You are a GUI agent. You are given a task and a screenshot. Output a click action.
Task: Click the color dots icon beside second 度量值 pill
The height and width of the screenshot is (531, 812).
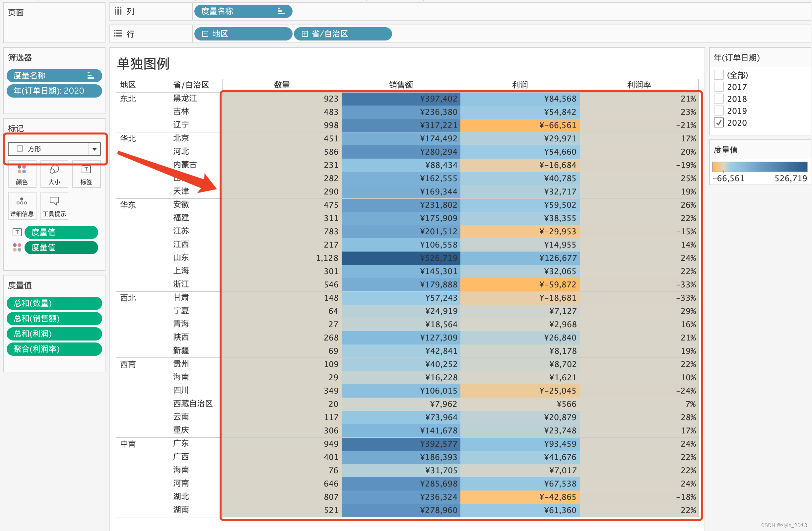pos(17,248)
